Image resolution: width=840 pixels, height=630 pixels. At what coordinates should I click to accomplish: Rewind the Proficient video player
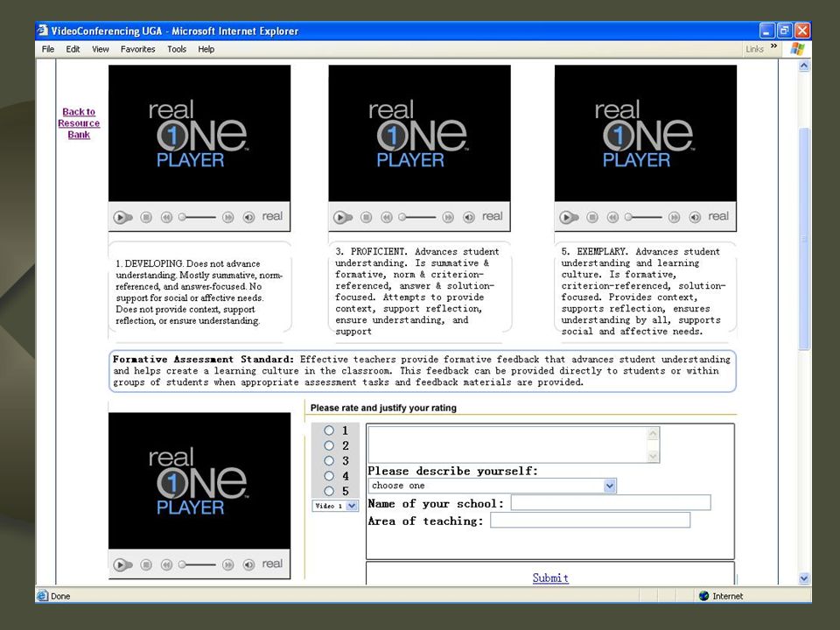coord(387,217)
